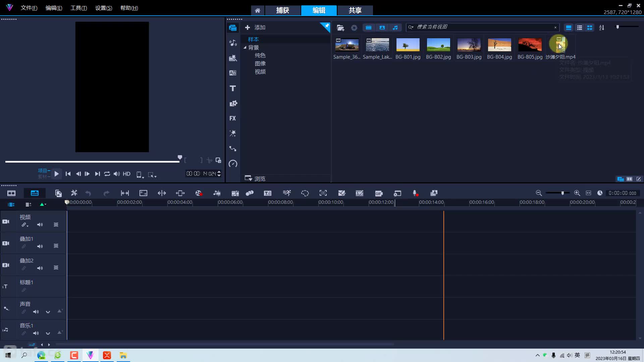Toggle repeat playback loop
644x362 pixels.
click(x=107, y=174)
